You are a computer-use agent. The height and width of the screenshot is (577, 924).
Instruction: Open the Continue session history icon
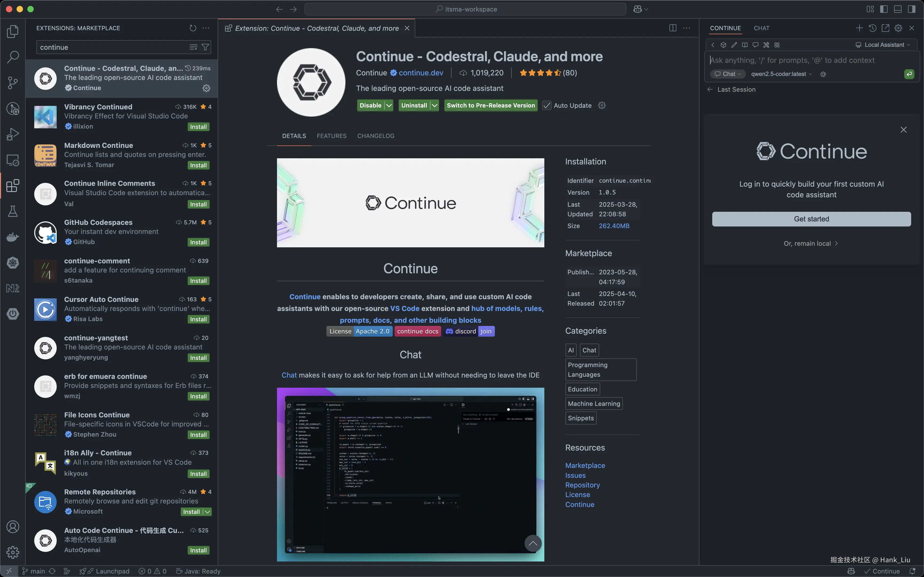pyautogui.click(x=872, y=28)
